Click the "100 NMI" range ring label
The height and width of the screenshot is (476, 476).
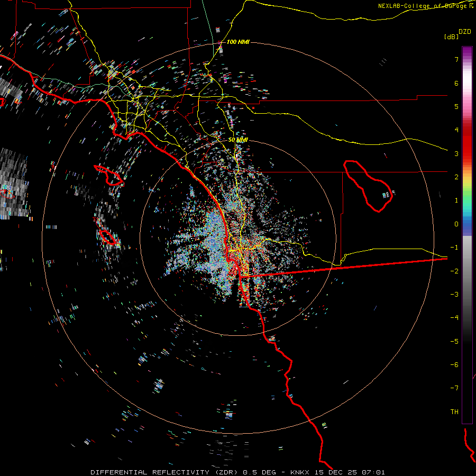point(238,42)
